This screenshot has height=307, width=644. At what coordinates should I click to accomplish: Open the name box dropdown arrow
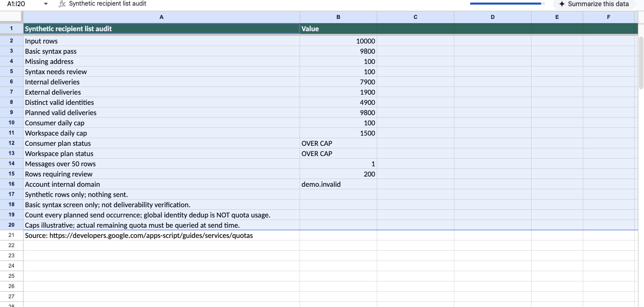[46, 4]
